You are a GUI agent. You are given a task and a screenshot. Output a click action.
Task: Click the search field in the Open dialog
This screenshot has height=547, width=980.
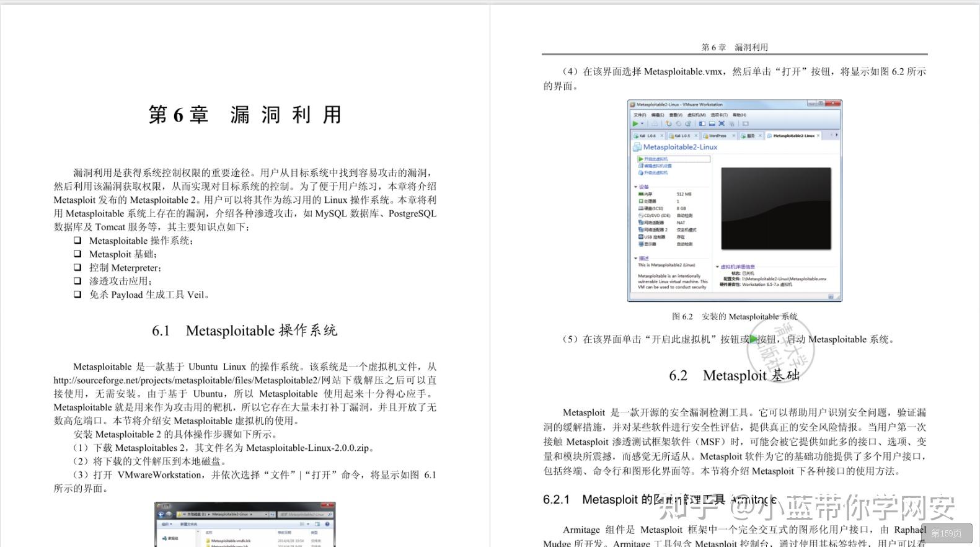click(x=304, y=514)
